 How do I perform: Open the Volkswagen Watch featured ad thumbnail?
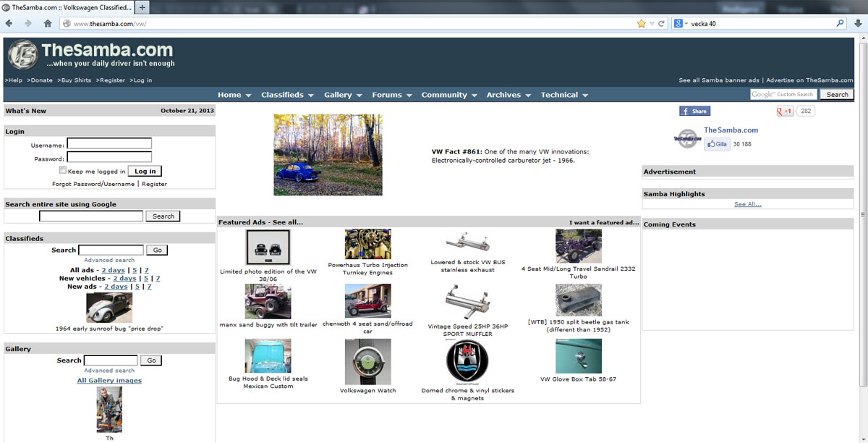[x=367, y=361]
